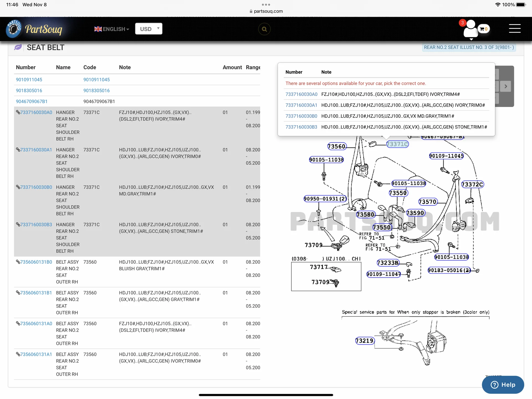Click the purple leaf icon by SEAT BELT

tap(18, 47)
